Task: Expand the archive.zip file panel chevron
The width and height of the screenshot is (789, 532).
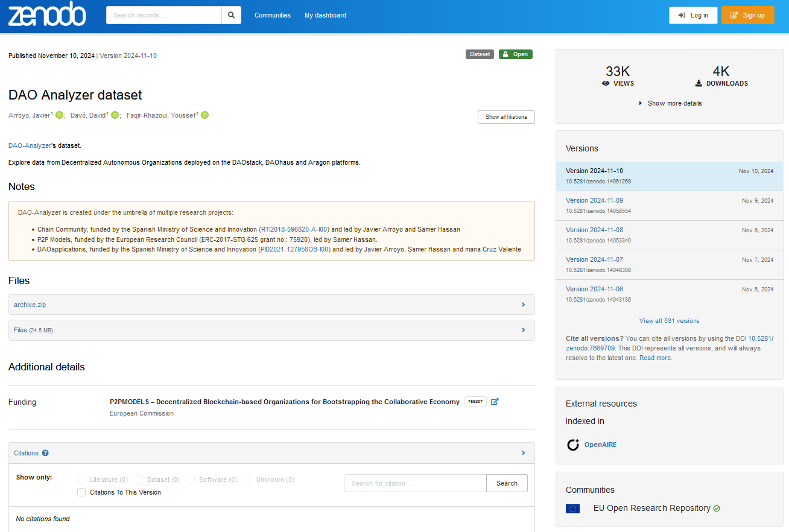Action: [523, 305]
